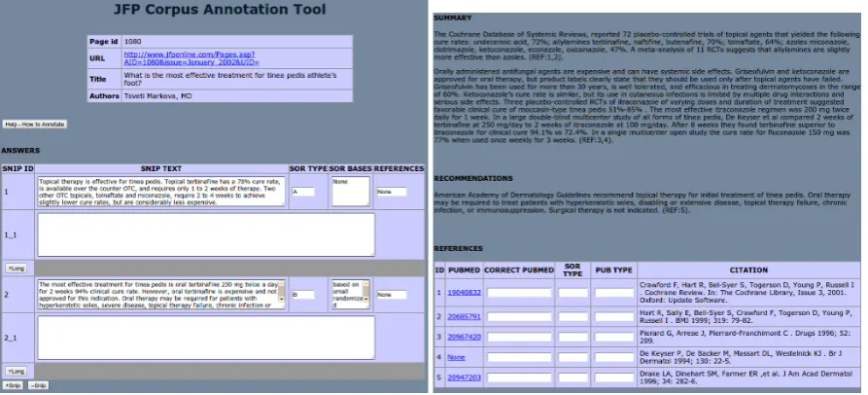Image resolution: width=868 pixels, height=395 pixels.
Task: Click Pub type field for Pierard reference 3
Action: [614, 337]
